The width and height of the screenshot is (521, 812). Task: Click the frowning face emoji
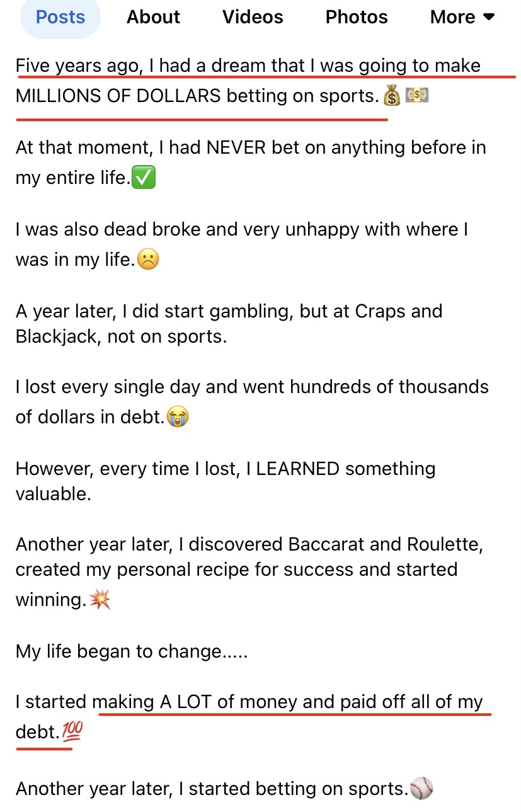(148, 260)
